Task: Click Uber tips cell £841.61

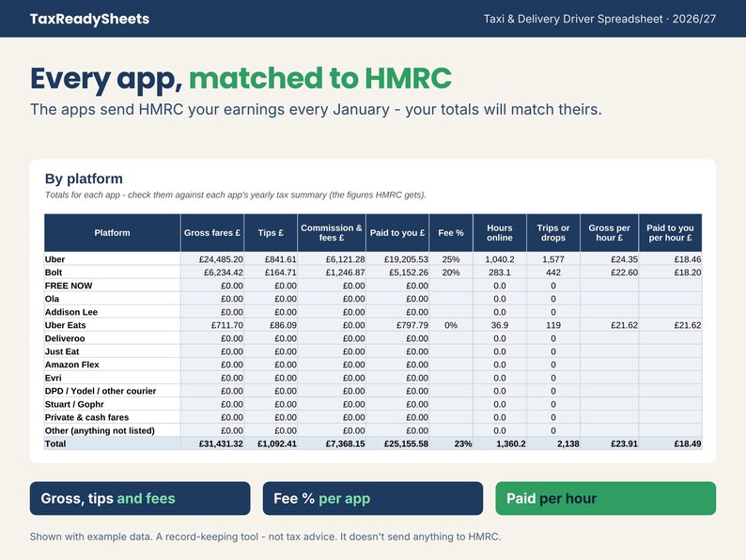Action: pyautogui.click(x=271, y=259)
